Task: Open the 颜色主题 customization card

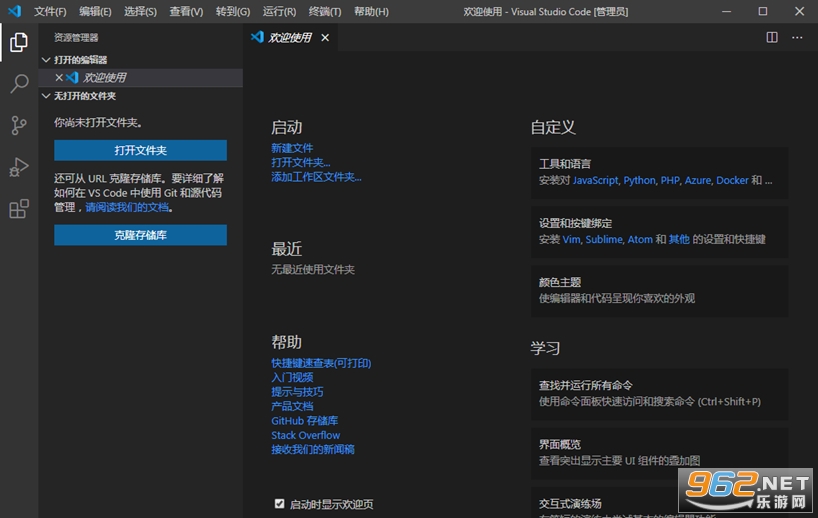Action: tap(659, 291)
